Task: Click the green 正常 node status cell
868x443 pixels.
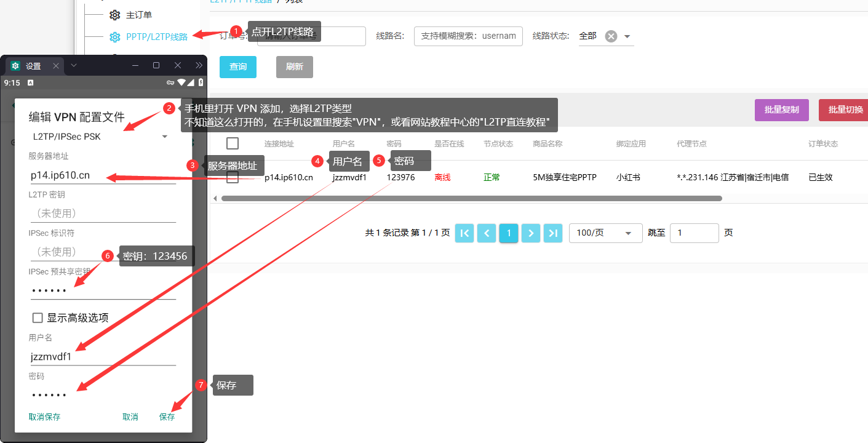Action: tap(492, 177)
